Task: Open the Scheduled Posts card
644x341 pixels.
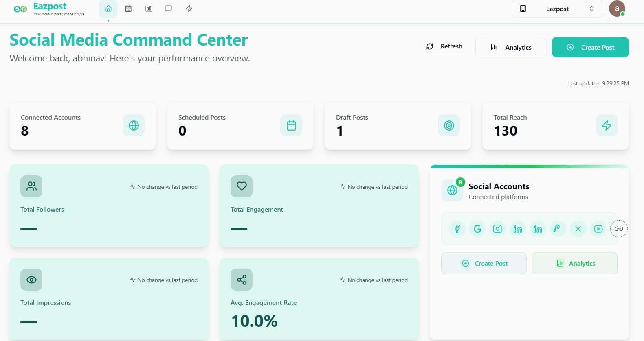Action: click(240, 126)
